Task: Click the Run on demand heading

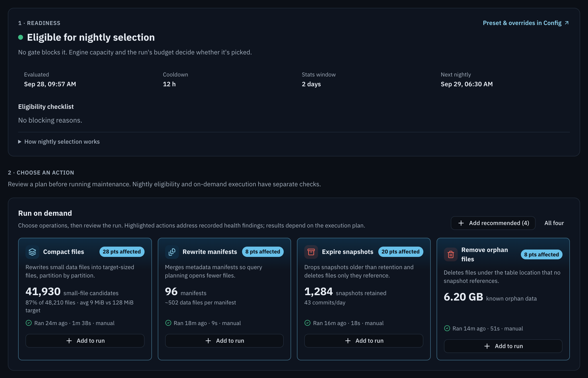Action: coord(45,213)
